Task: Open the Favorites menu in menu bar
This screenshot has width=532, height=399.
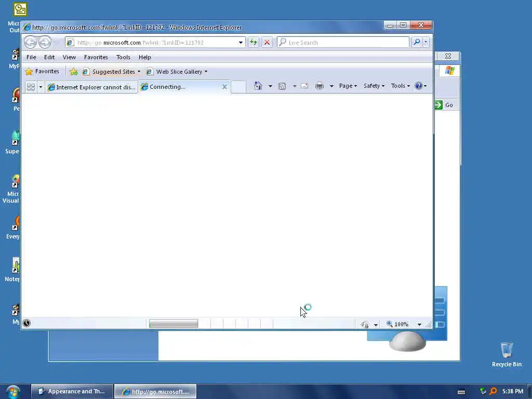Action: pyautogui.click(x=96, y=57)
